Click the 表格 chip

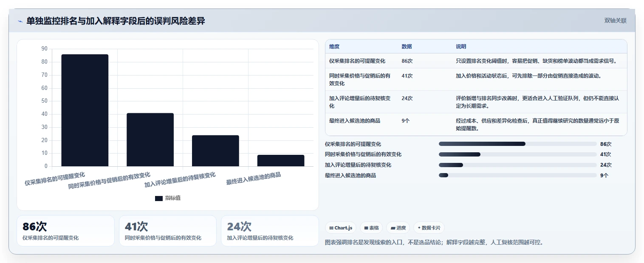click(371, 228)
